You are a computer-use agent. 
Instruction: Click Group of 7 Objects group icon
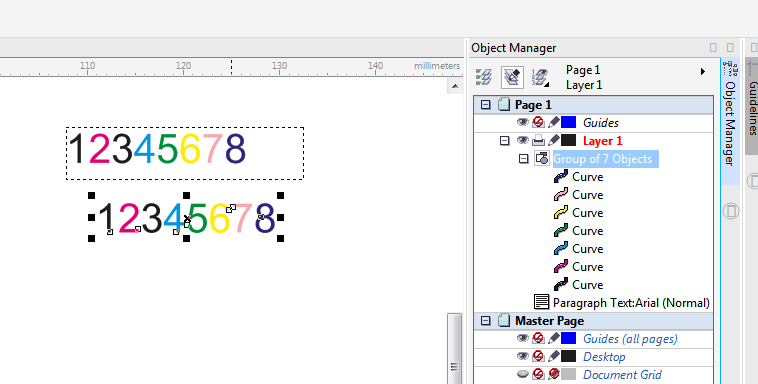pyautogui.click(x=541, y=158)
